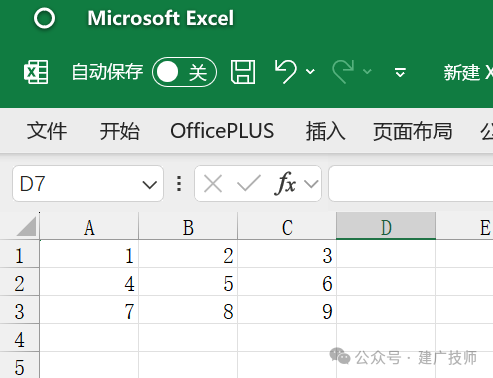Click cell B1 containing 2
Viewport: 493px width, 378px height.
(x=188, y=254)
